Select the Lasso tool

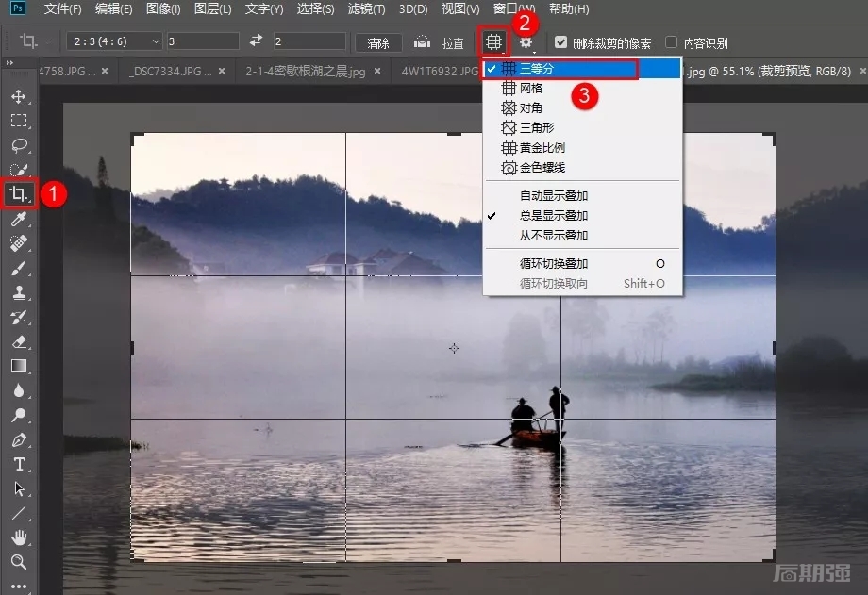(x=19, y=145)
